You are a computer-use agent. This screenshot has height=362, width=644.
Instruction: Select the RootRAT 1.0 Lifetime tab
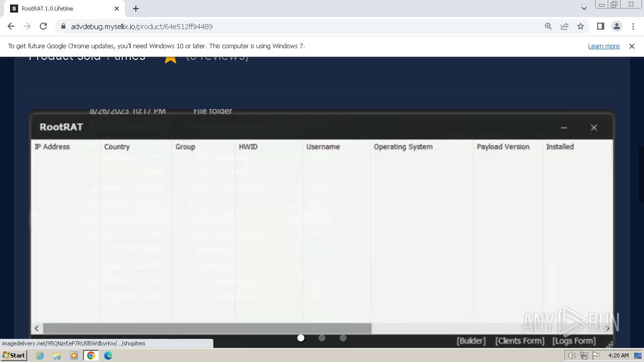click(65, 9)
